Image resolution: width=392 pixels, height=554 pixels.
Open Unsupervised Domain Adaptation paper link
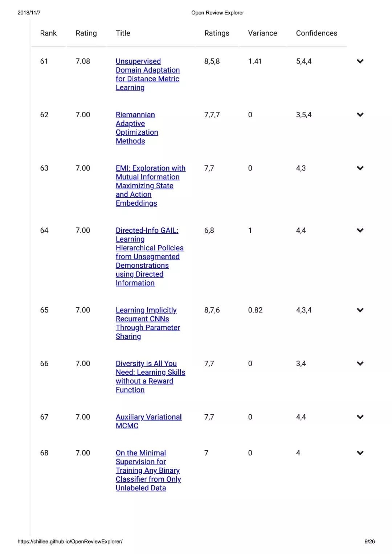point(148,74)
